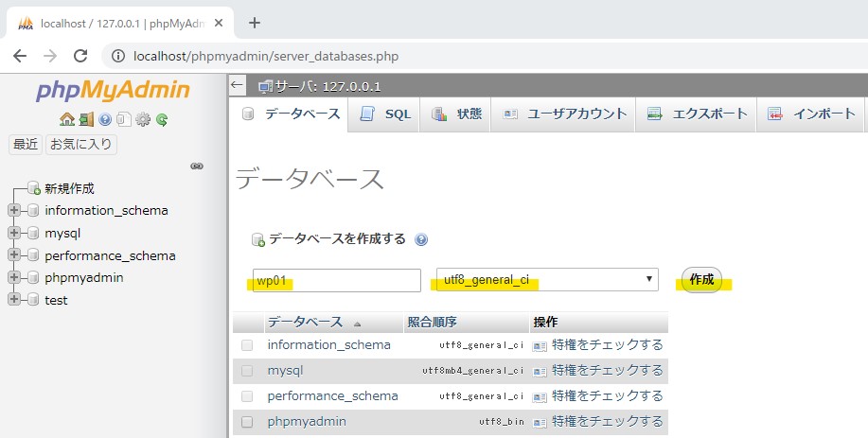868x438 pixels.
Task: Click the browser address bar URL
Action: click(266, 56)
